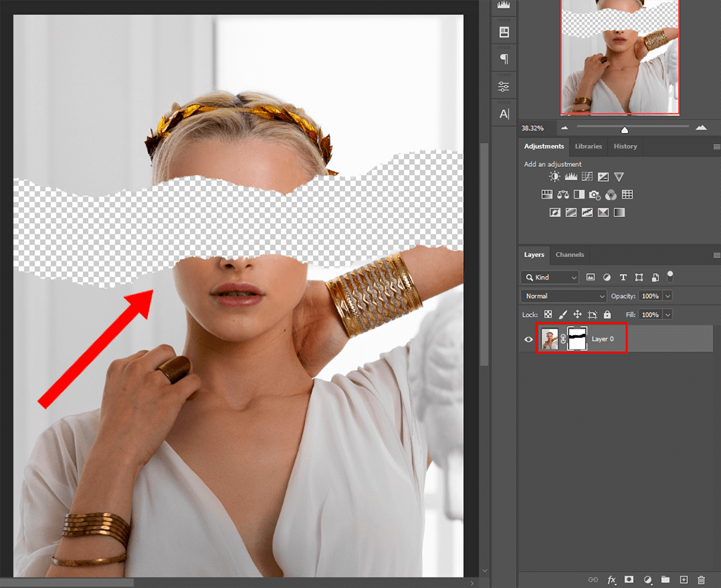Switch to the Libraries tab
The image size is (721, 588).
pyautogui.click(x=588, y=146)
